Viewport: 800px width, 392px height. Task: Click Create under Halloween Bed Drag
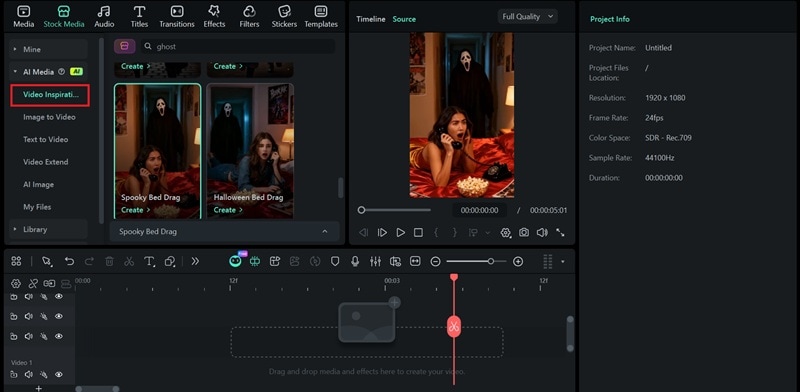tap(228, 210)
